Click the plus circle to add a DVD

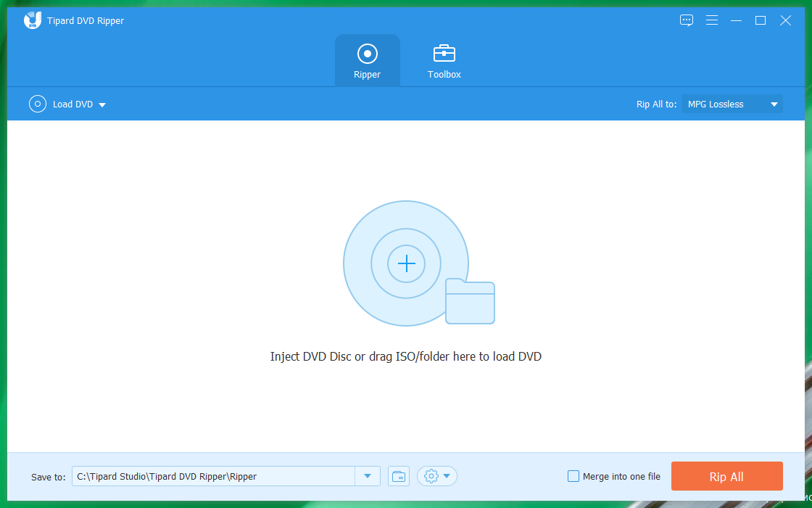pyautogui.click(x=406, y=263)
